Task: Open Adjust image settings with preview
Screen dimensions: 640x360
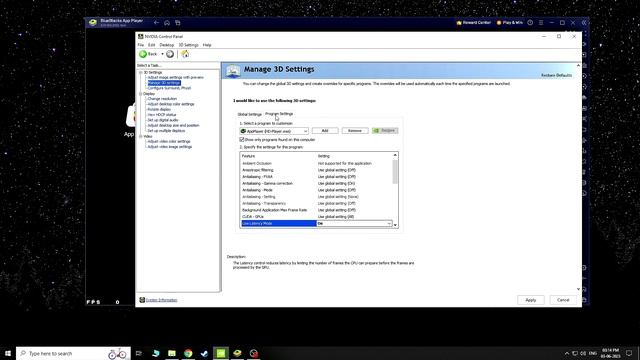Action: (176, 77)
